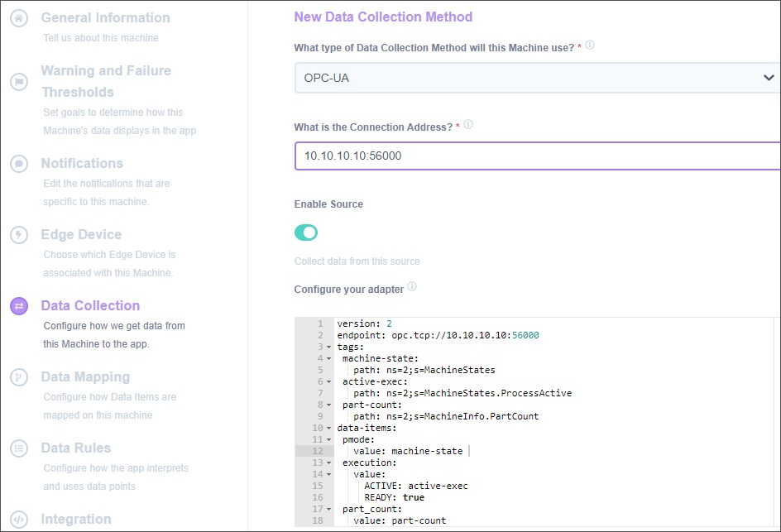Select the Edge Device navigation link

click(x=80, y=234)
